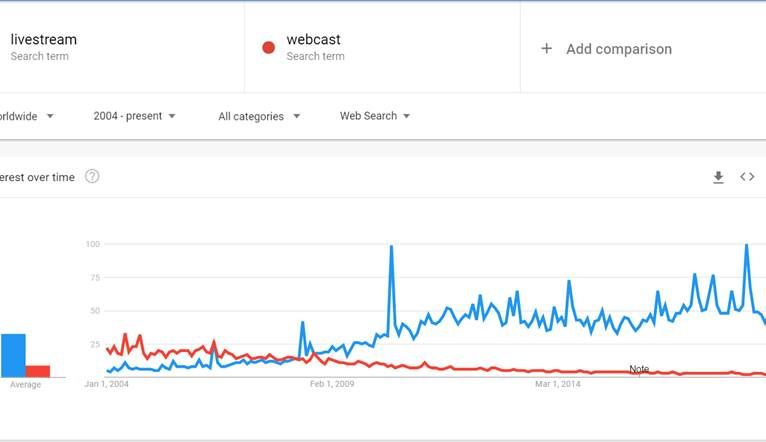This screenshot has height=442, width=766.
Task: Click the Jan 1, 2004 axis label
Action: [107, 383]
